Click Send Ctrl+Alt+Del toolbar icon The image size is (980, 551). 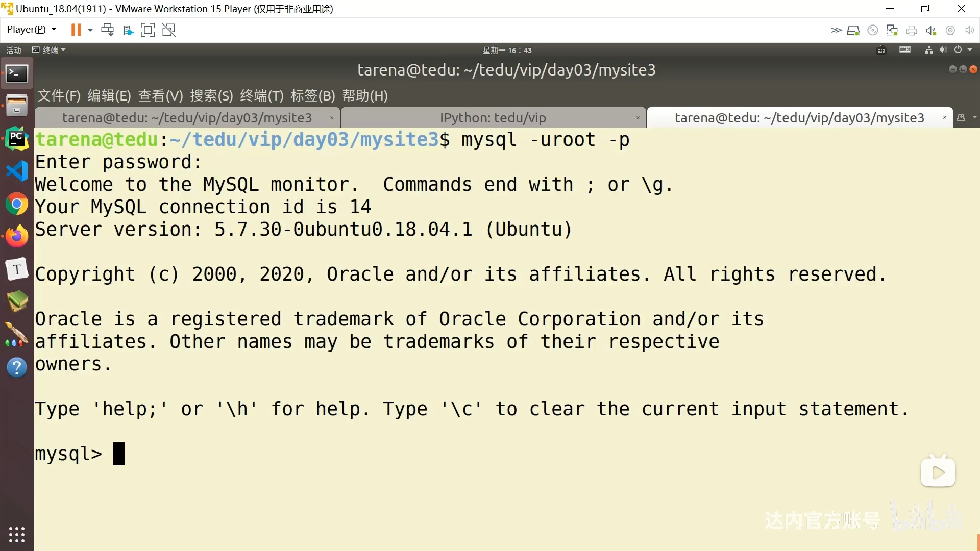[x=107, y=30]
